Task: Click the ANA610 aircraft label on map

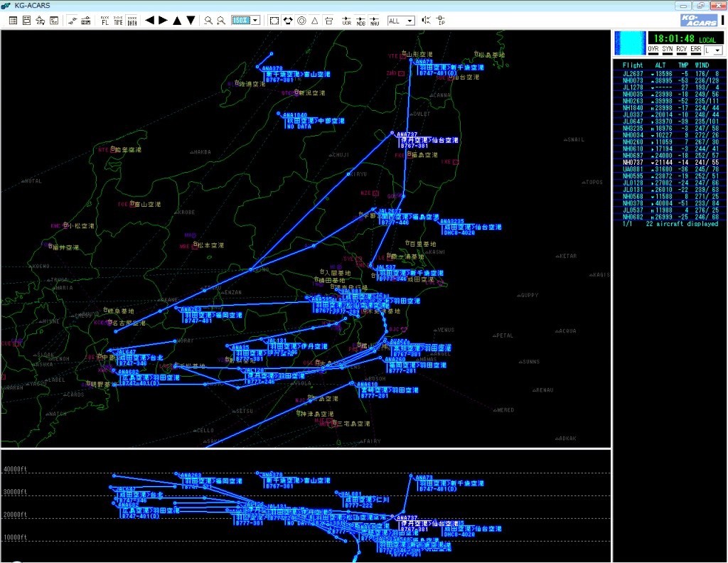Action: [368, 385]
